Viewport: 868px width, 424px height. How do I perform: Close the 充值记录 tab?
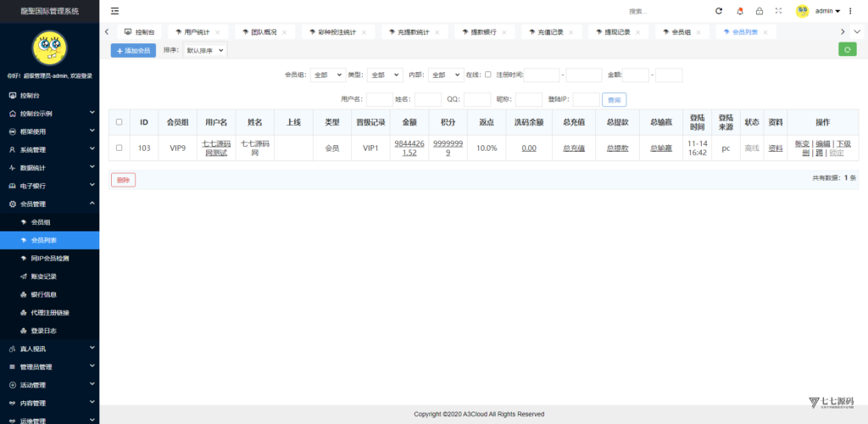571,32
